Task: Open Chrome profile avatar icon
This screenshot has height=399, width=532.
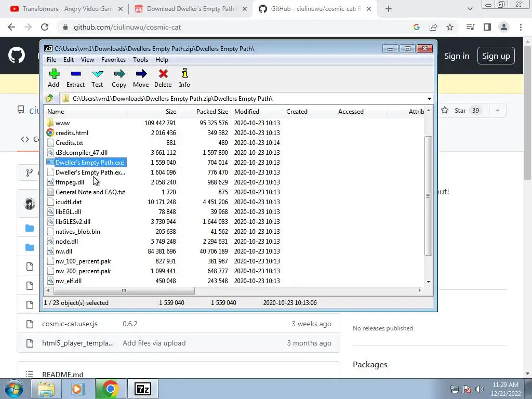Action: click(x=504, y=27)
